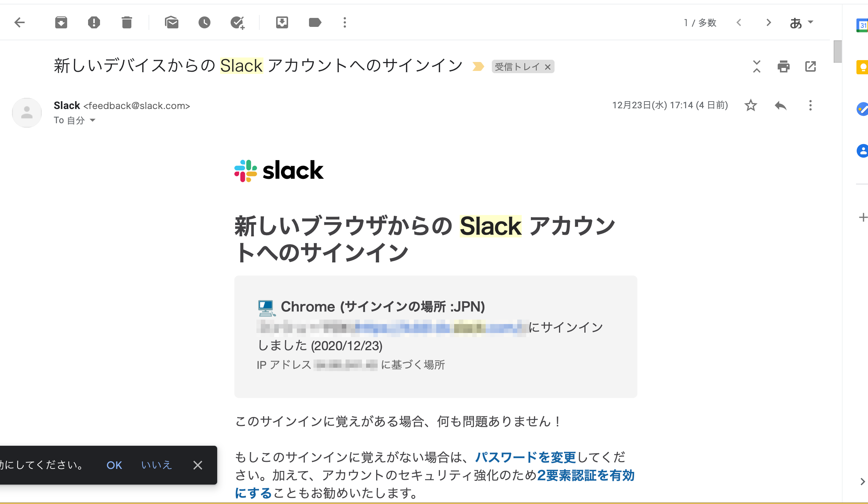The height and width of the screenshot is (504, 868).
Task: Go to the next email
Action: [768, 22]
